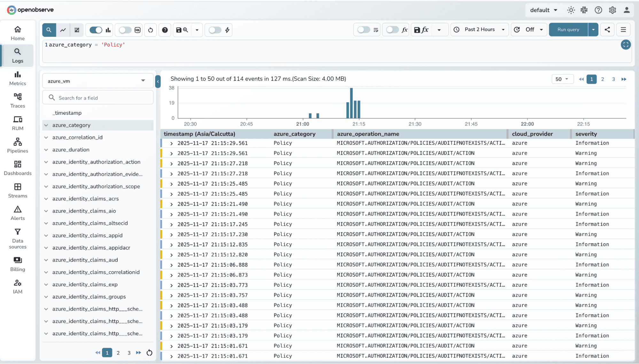The width and height of the screenshot is (639, 364).
Task: Open the share icon in the toolbar
Action: click(607, 29)
